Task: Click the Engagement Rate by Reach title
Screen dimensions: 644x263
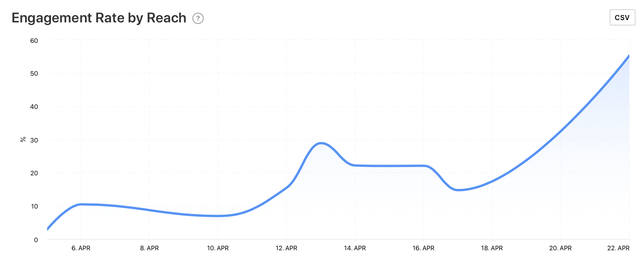Action: [x=99, y=18]
